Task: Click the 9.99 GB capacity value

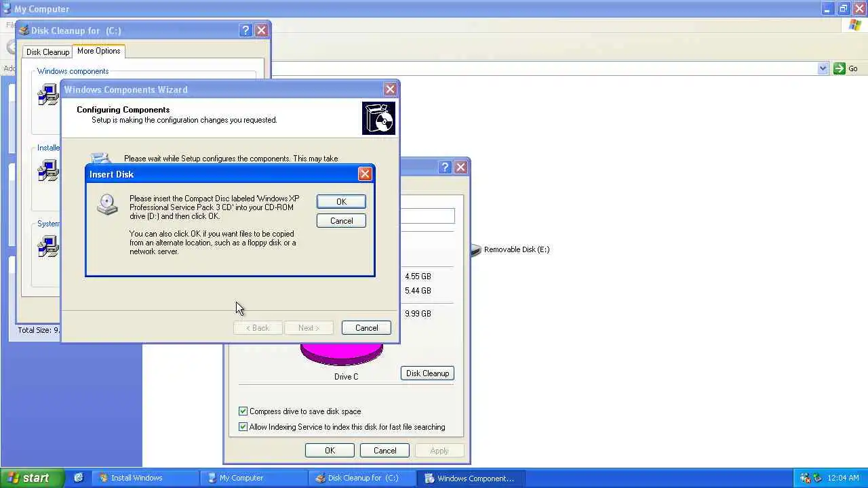Action: click(x=418, y=314)
